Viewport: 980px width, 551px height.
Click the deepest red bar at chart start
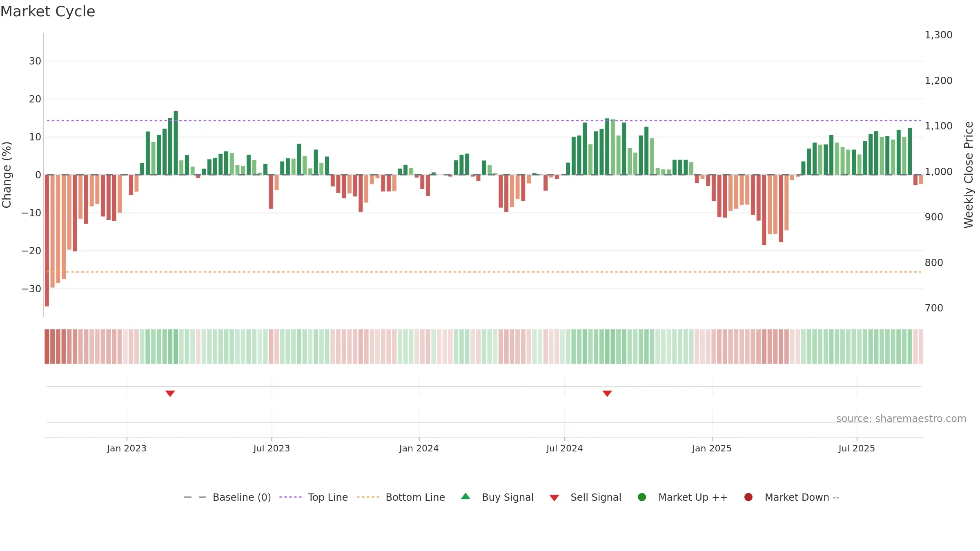click(x=47, y=240)
